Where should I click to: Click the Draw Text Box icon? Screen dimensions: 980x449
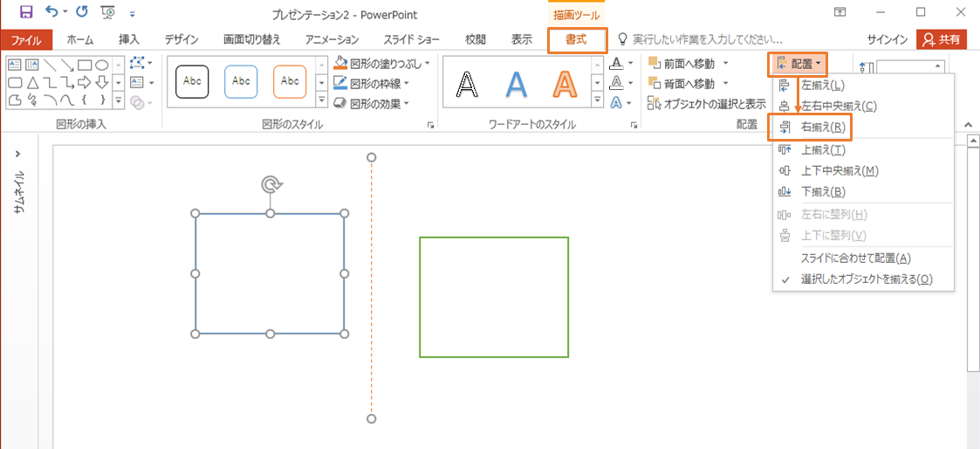click(x=137, y=83)
